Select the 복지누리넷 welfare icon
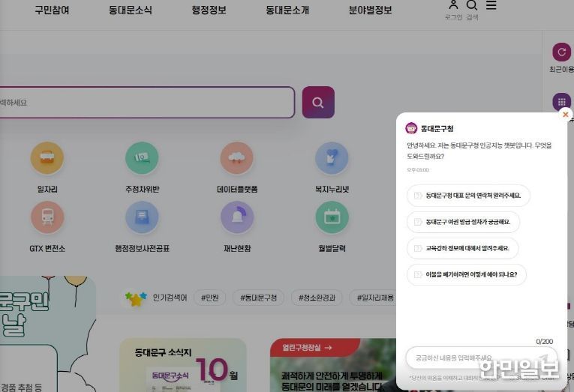Image resolution: width=574 pixels, height=392 pixels. tap(332, 158)
